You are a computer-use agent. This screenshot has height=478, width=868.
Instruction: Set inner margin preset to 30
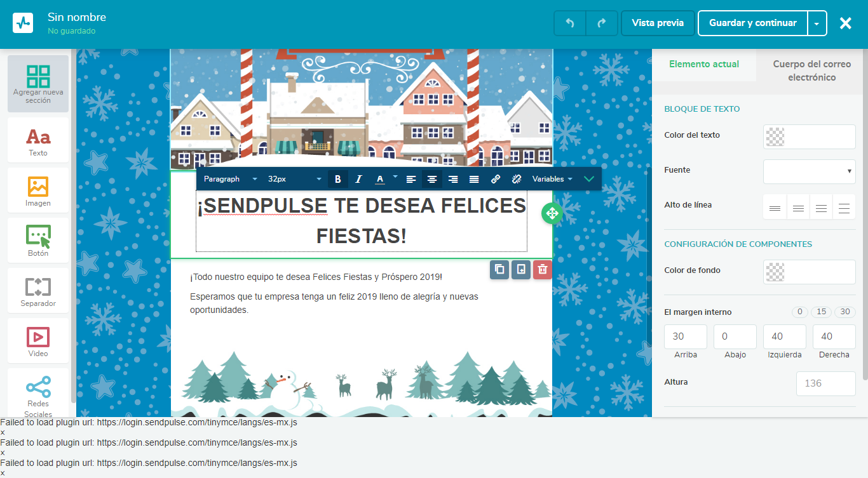(844, 312)
